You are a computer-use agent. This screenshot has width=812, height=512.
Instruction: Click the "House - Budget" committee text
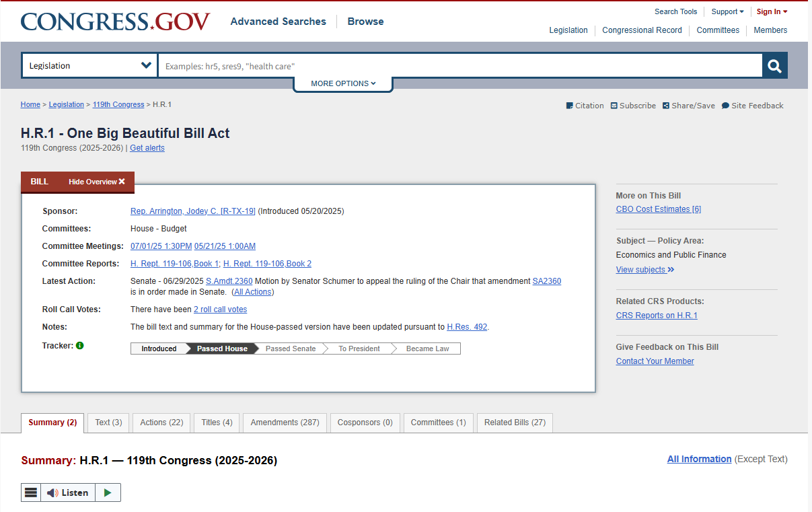click(159, 229)
